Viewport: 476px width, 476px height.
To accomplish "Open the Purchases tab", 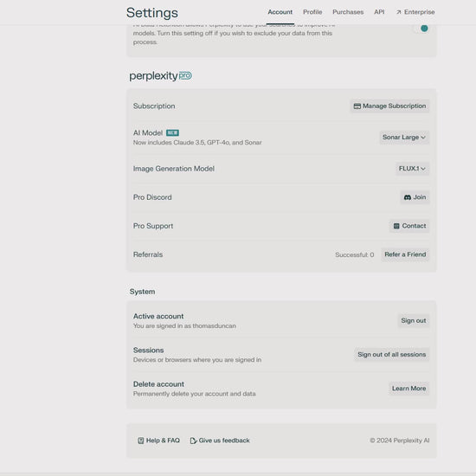I will point(348,12).
